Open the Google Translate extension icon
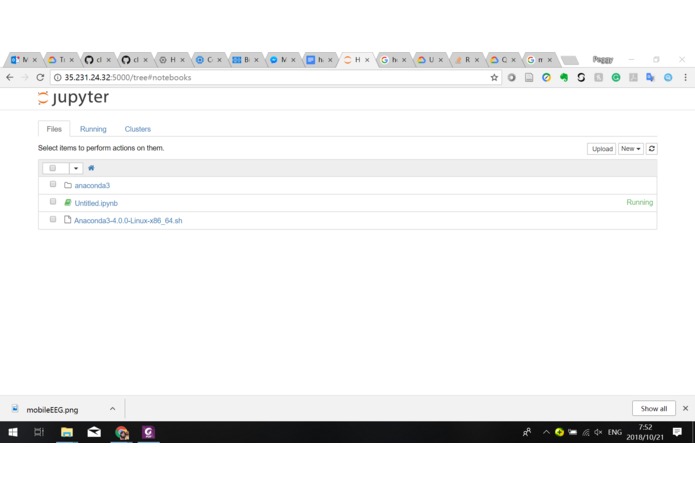Image resolution: width=695 pixels, height=494 pixels. 650,78
